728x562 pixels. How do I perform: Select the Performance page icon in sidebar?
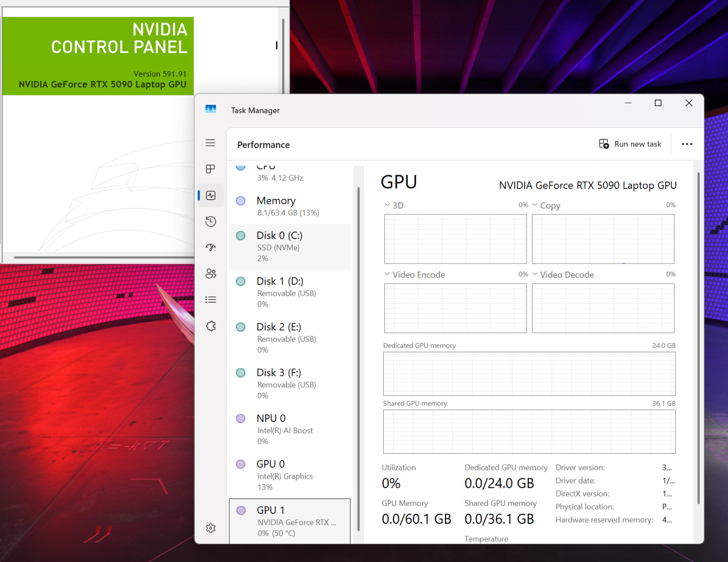coord(211,196)
